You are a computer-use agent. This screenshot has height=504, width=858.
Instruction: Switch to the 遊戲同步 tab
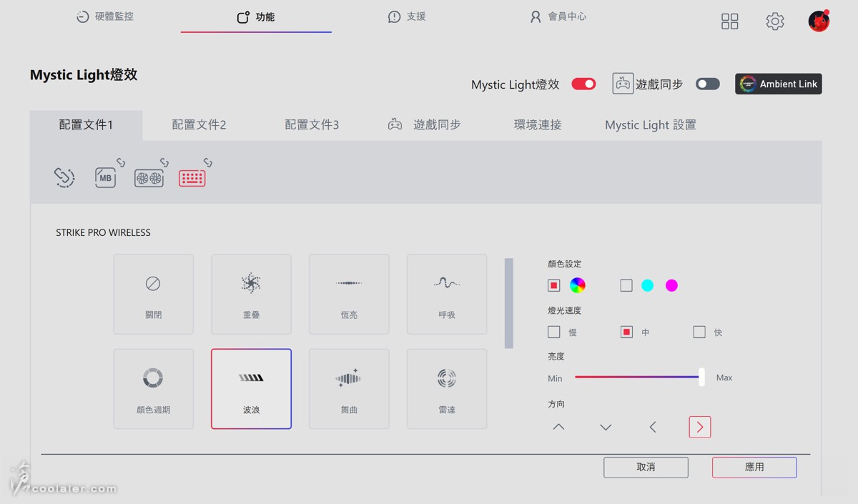pyautogui.click(x=425, y=125)
